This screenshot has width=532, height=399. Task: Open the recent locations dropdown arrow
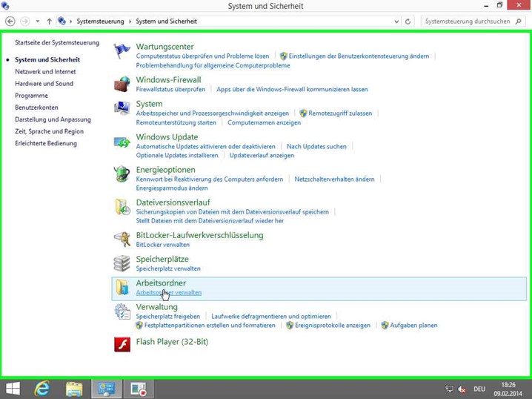click(37, 22)
